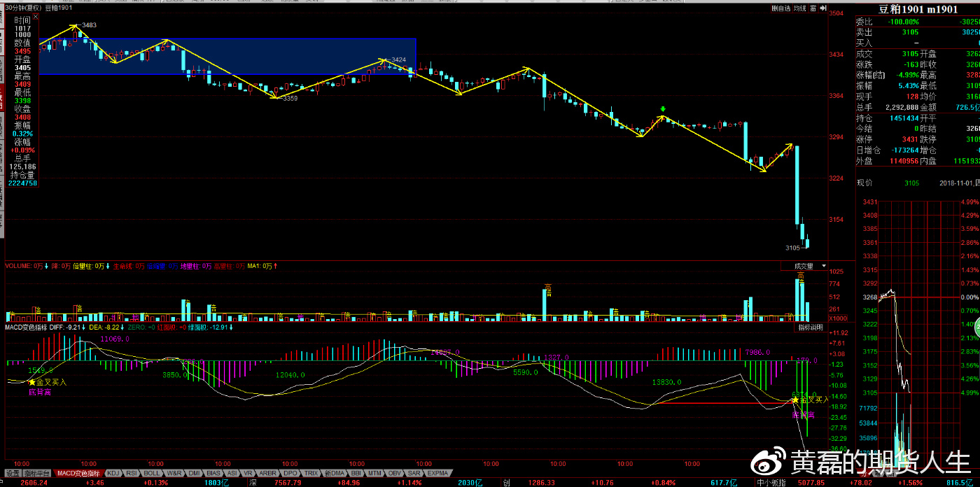980x487 pixels.
Task: Switch to the BOLL indicator tab
Action: coord(153,473)
